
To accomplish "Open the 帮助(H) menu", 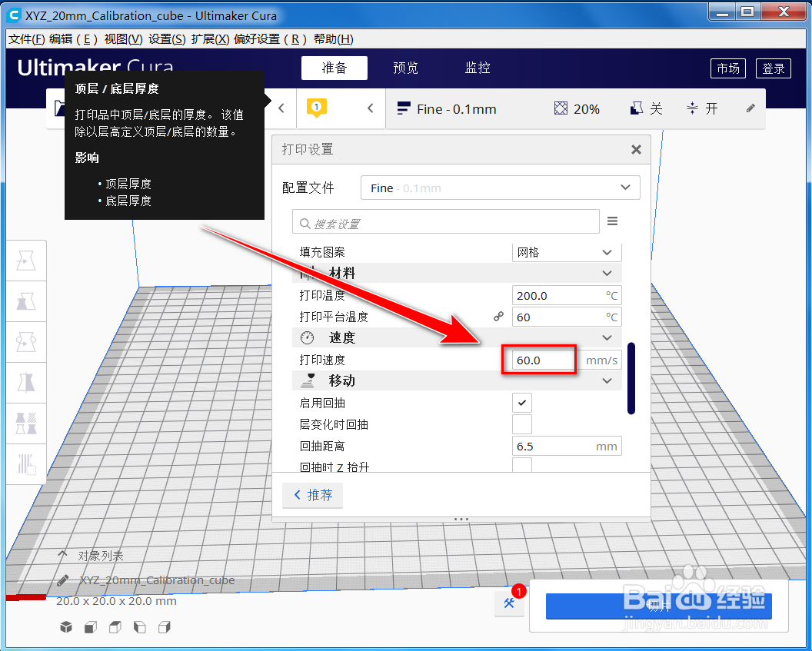I will pyautogui.click(x=333, y=38).
